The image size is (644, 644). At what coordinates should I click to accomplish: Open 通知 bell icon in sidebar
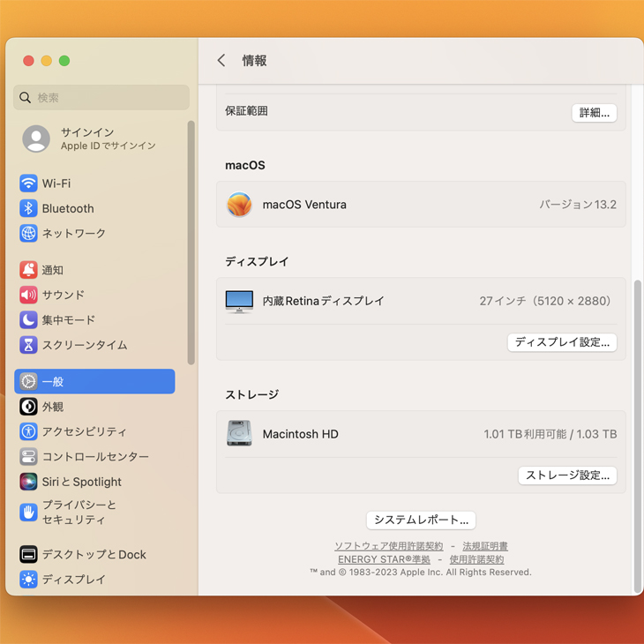coord(28,270)
